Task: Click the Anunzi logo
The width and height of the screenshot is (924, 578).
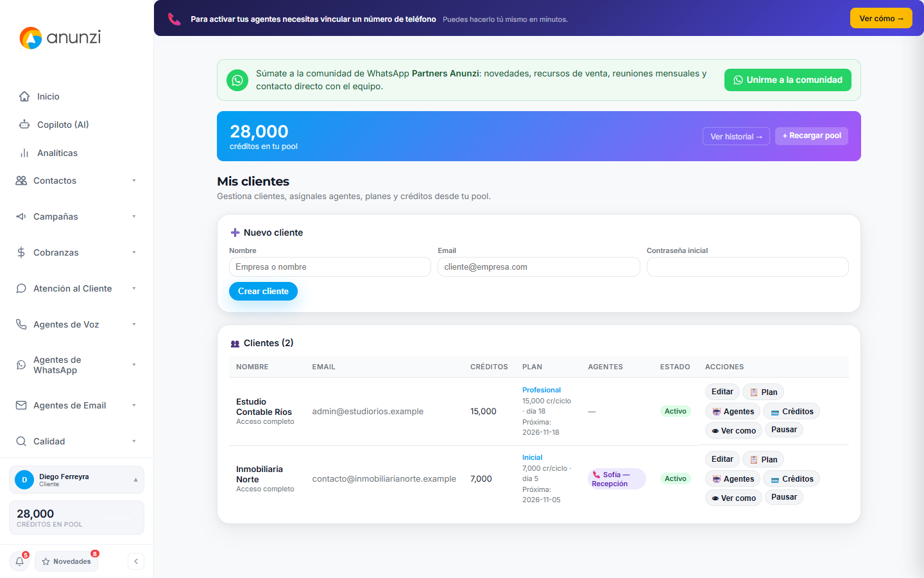Action: (x=60, y=38)
